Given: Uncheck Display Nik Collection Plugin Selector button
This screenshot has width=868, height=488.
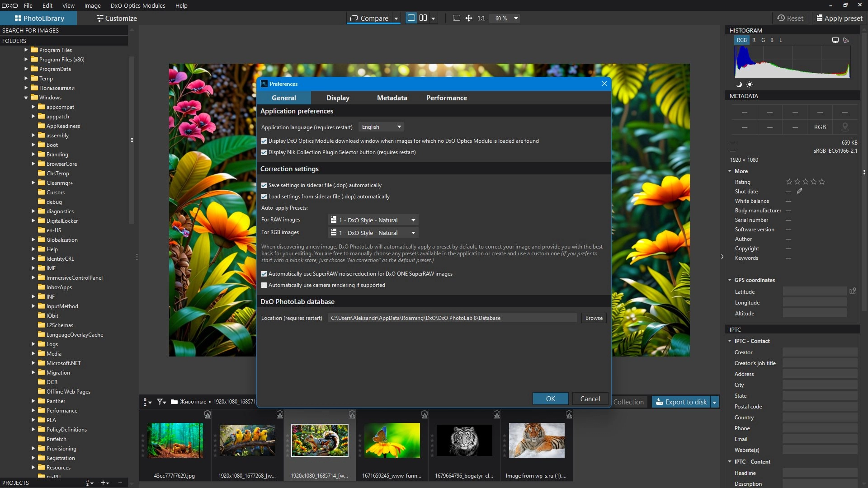Looking at the screenshot, I should tap(264, 152).
